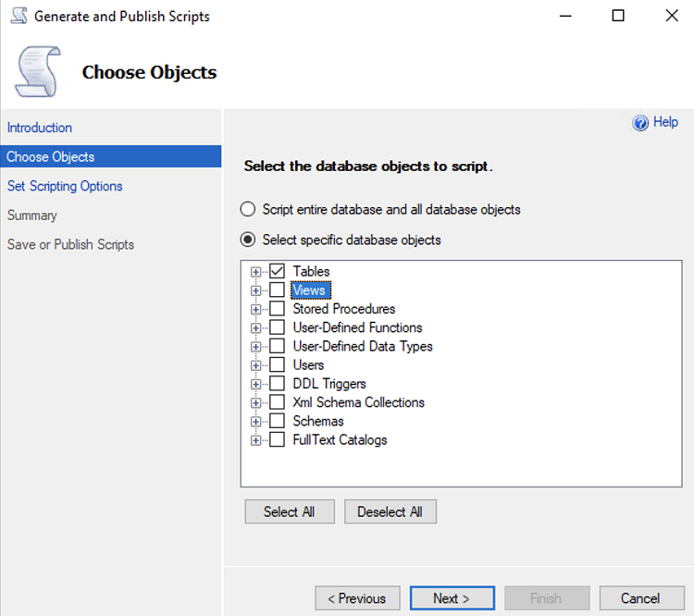Expand the DDL Triggers node
Viewport: 694px width, 616px height.
[x=255, y=384]
